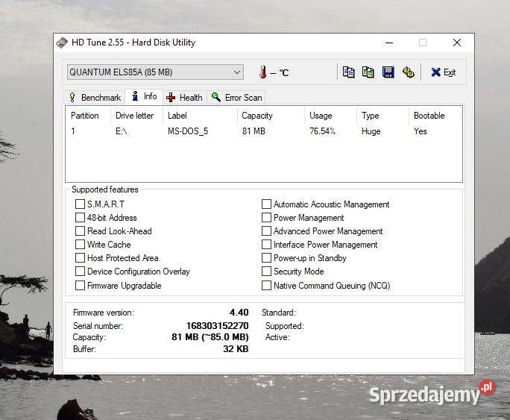Toggle the Power Management checkbox
Image resolution: width=510 pixels, height=420 pixels.
pos(266,217)
